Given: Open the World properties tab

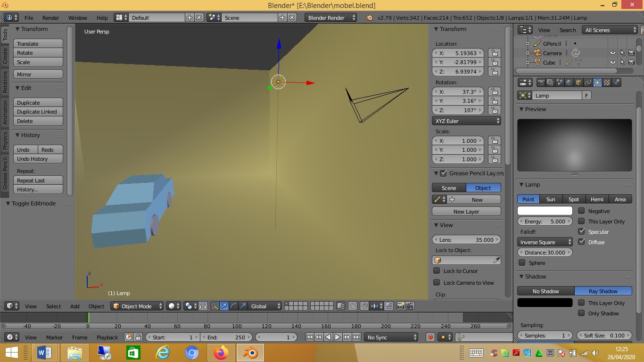Looking at the screenshot, I should coord(569,82).
